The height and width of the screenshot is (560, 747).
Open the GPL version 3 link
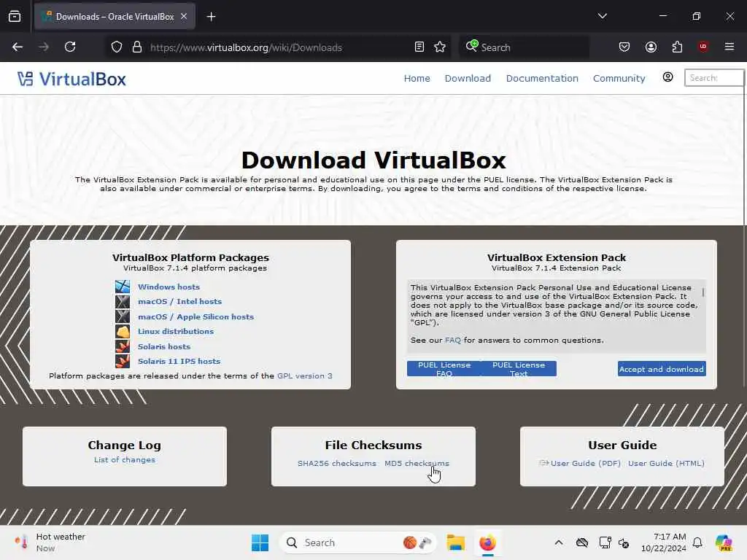[304, 376]
